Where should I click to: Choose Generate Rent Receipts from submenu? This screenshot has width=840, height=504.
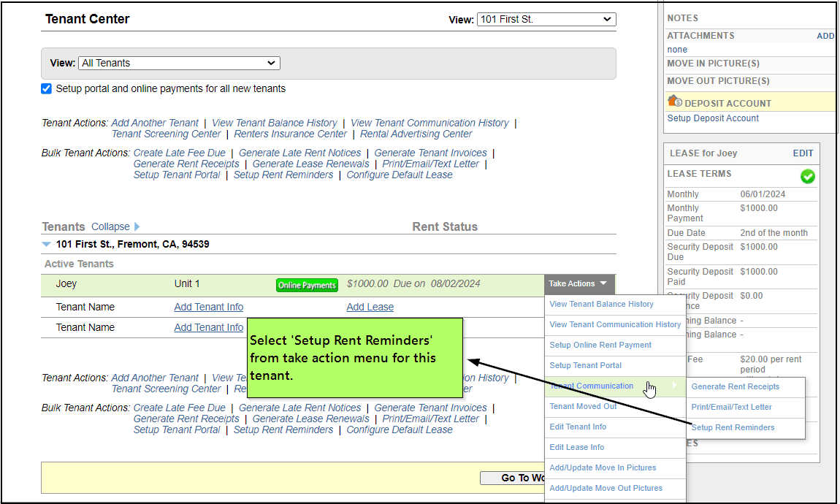(x=735, y=386)
